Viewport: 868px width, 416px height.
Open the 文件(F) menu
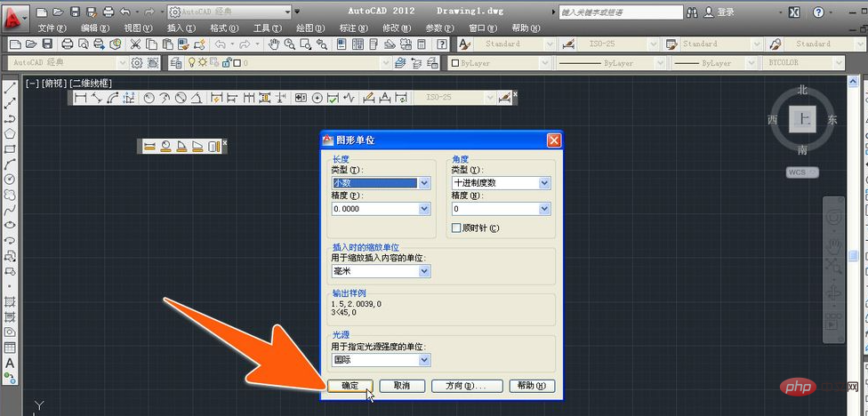click(52, 28)
